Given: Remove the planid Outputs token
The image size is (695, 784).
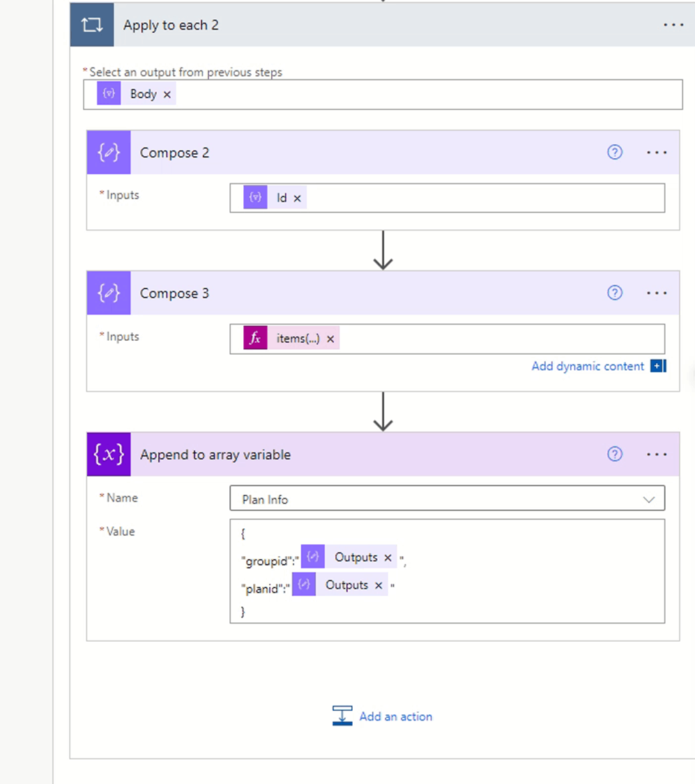Looking at the screenshot, I should pyautogui.click(x=379, y=585).
